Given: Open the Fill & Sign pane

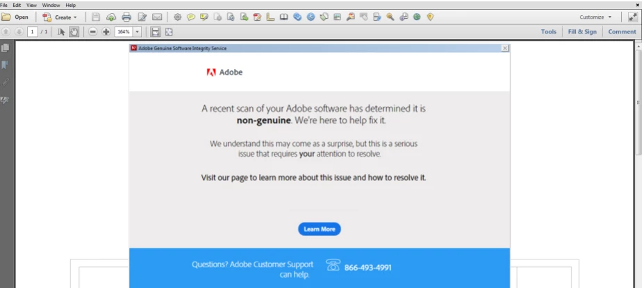Looking at the screenshot, I should click(582, 32).
